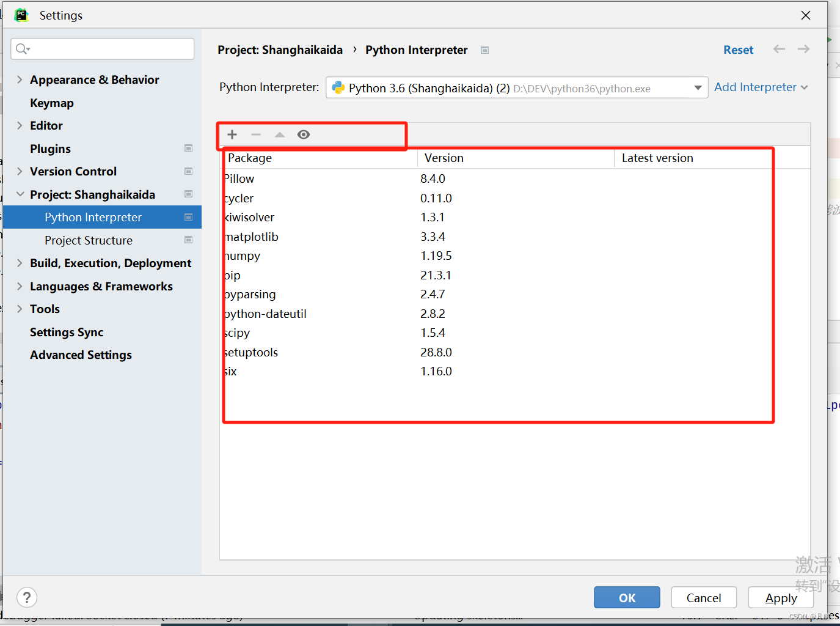Viewport: 840px width, 626px height.
Task: Click the uninstall package minus icon
Action: pos(256,134)
